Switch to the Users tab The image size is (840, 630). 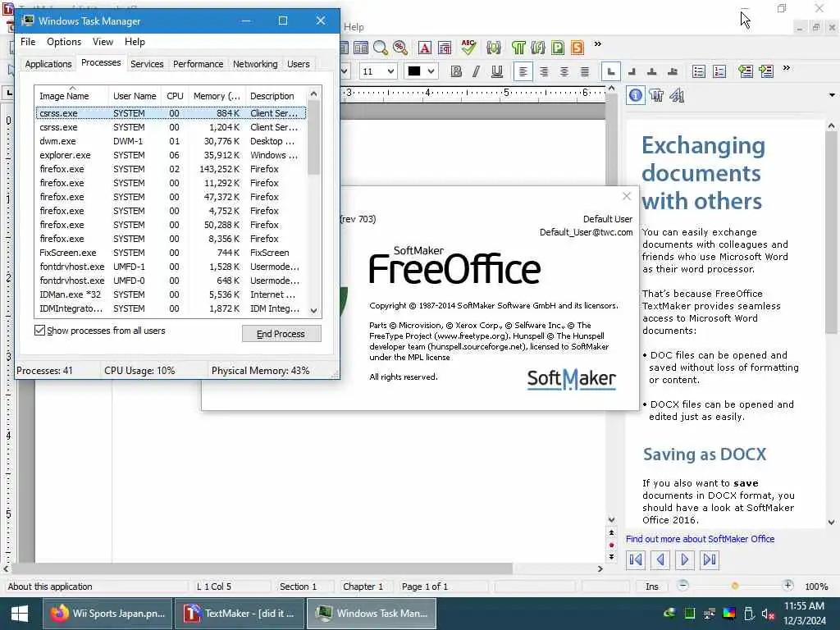point(298,64)
